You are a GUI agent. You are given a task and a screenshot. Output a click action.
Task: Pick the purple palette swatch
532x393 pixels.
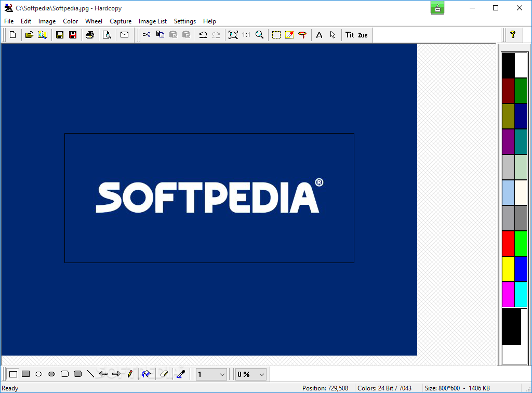pos(508,141)
